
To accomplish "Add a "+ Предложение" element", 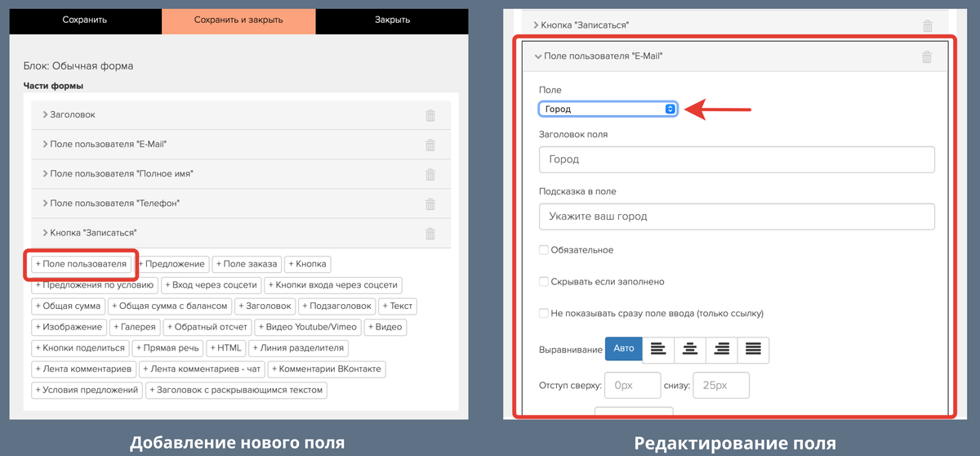I will pos(172,264).
